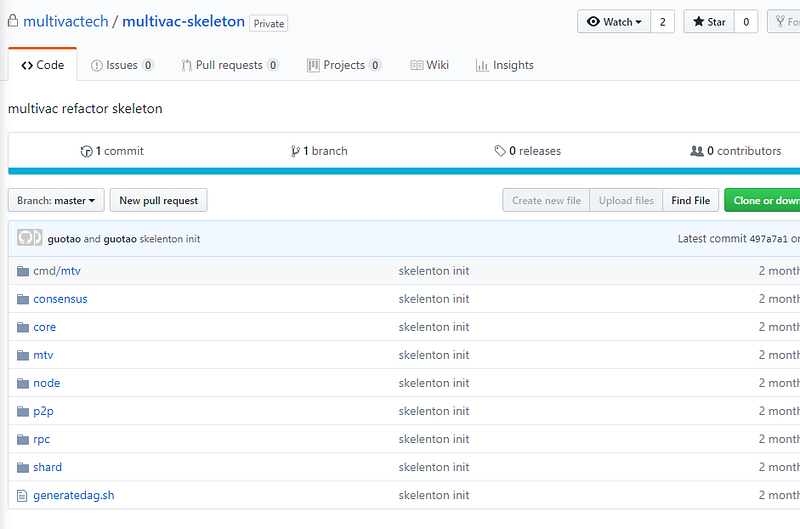Open the rpc folder
The width and height of the screenshot is (800, 529).
pyautogui.click(x=41, y=439)
